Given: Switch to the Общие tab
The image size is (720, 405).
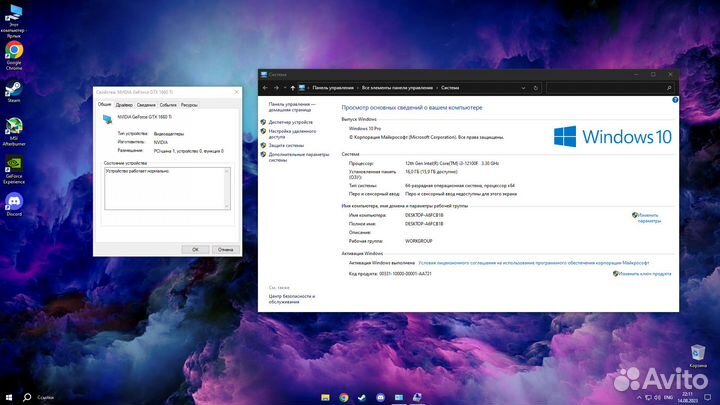Looking at the screenshot, I should [105, 105].
